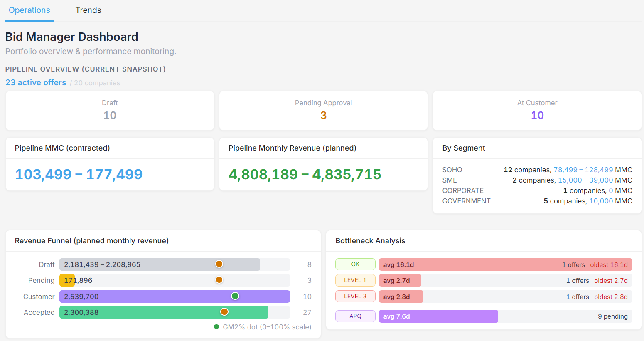Select the 20 companies text
The height and width of the screenshot is (341, 644).
[x=97, y=83]
